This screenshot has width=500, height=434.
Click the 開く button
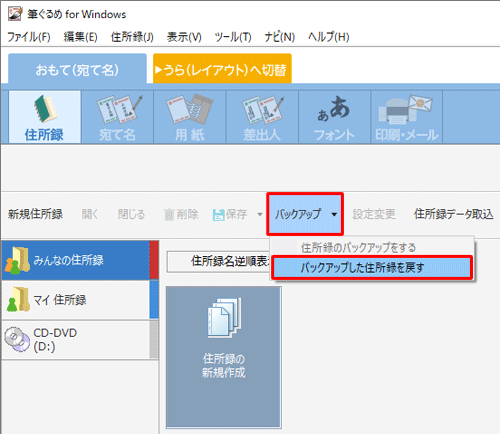90,214
